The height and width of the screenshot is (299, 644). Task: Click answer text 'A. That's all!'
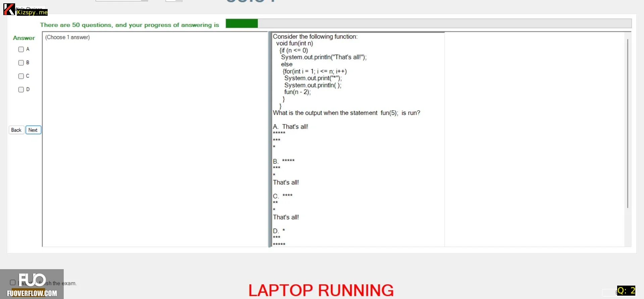click(x=290, y=127)
